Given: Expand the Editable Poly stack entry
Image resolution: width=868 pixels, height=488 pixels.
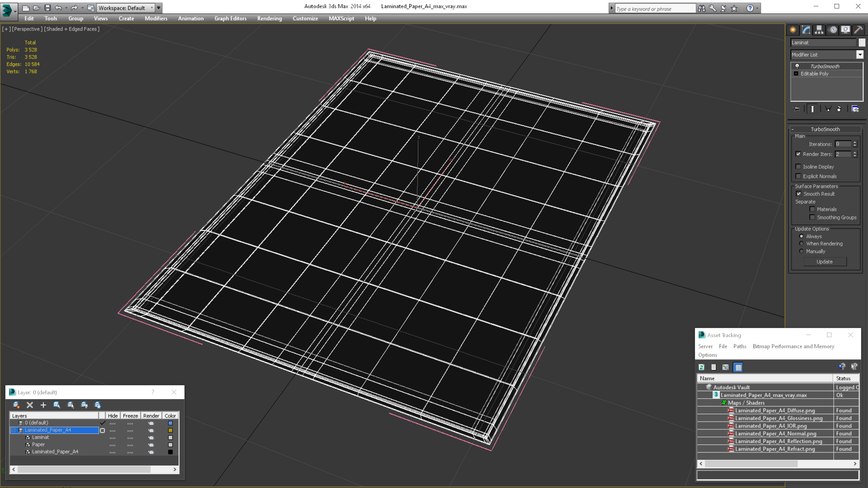Looking at the screenshot, I should [796, 74].
